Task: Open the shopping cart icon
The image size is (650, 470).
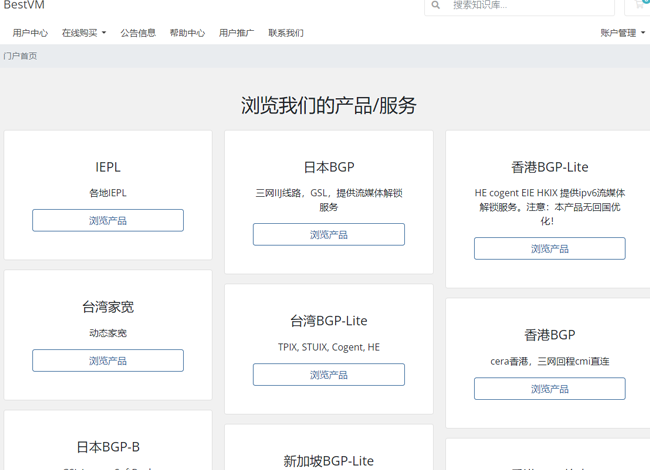Action: 640,5
